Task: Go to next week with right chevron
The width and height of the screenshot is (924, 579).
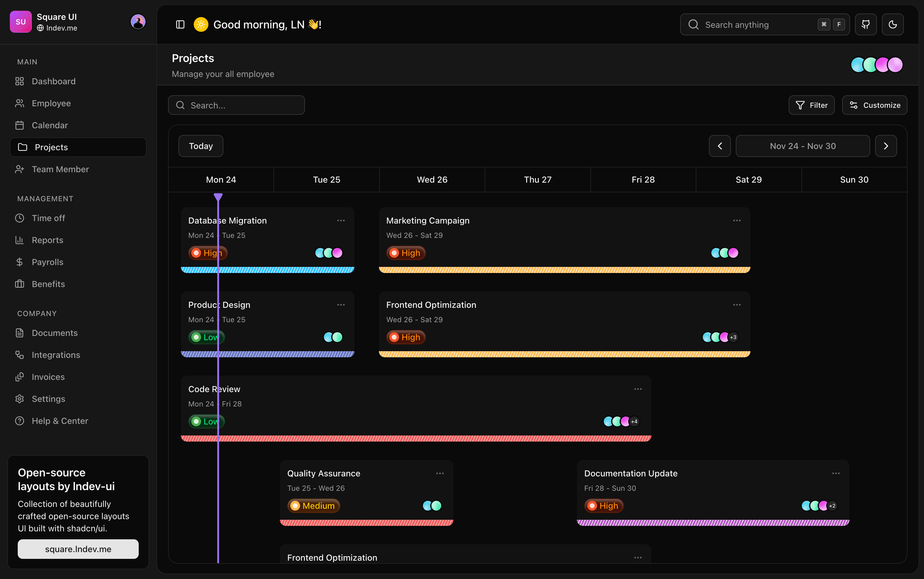Action: [x=886, y=146]
